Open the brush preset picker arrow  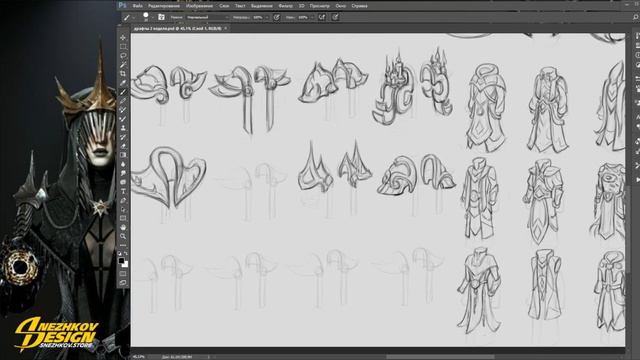tap(152, 18)
